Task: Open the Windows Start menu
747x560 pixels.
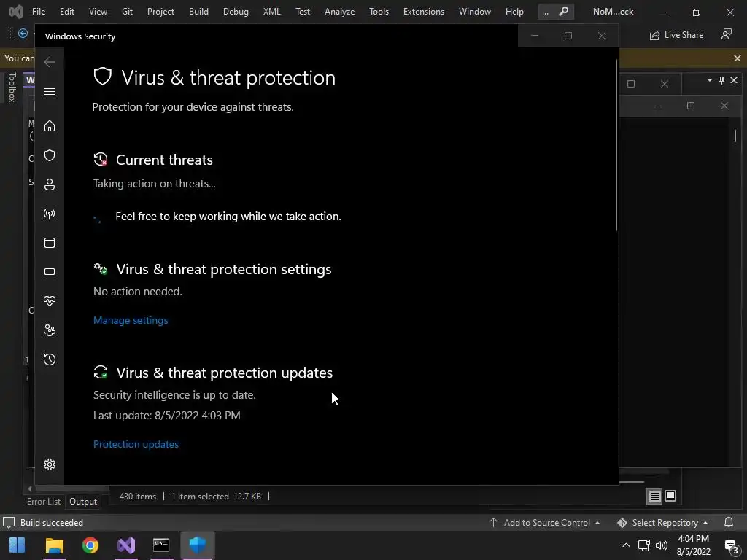Action: pyautogui.click(x=18, y=545)
